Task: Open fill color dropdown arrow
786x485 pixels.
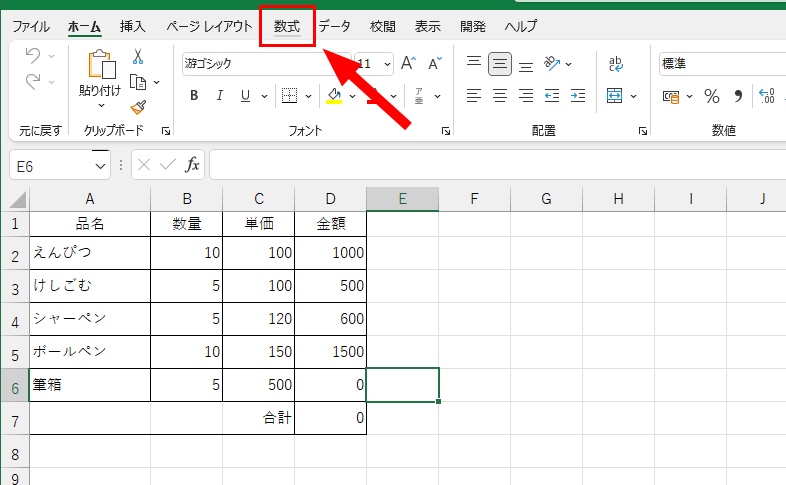Action: click(x=352, y=96)
